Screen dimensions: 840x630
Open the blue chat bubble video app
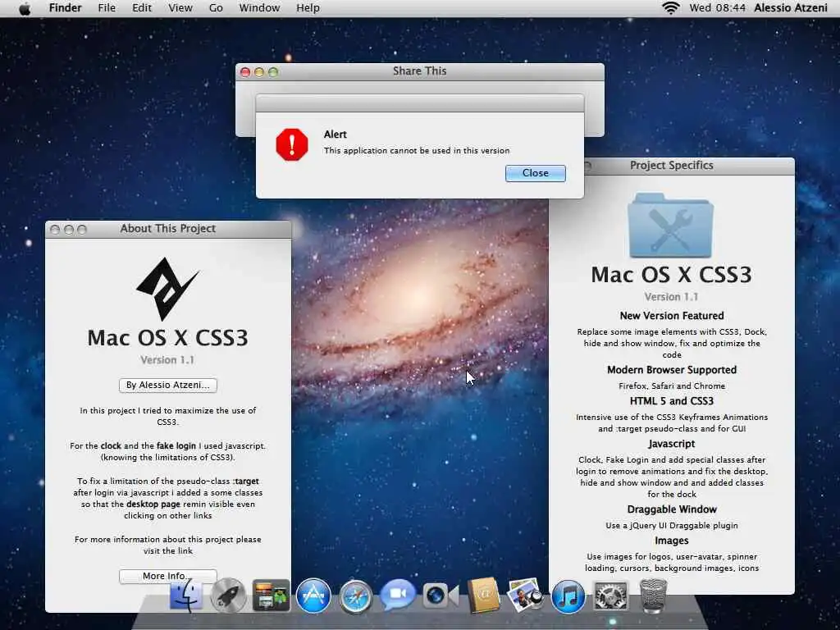(398, 594)
